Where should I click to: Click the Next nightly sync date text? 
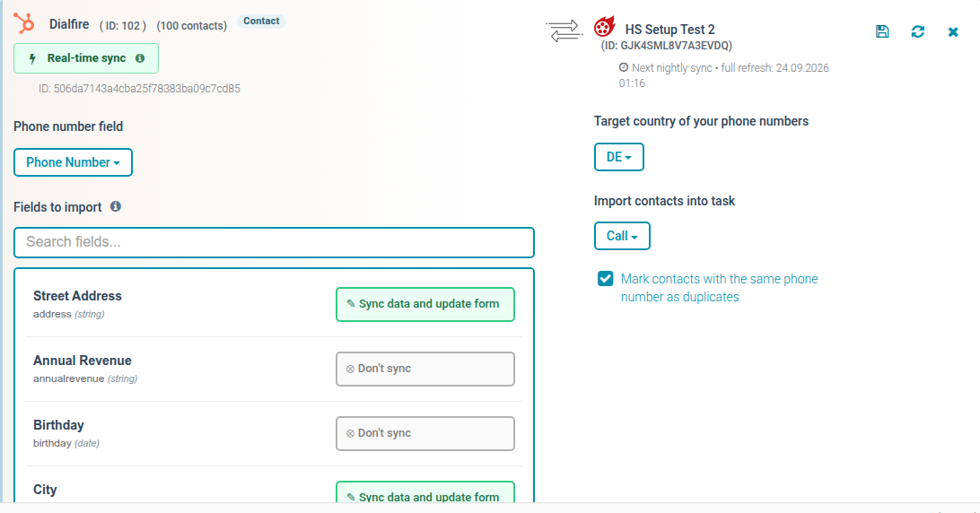click(x=723, y=75)
